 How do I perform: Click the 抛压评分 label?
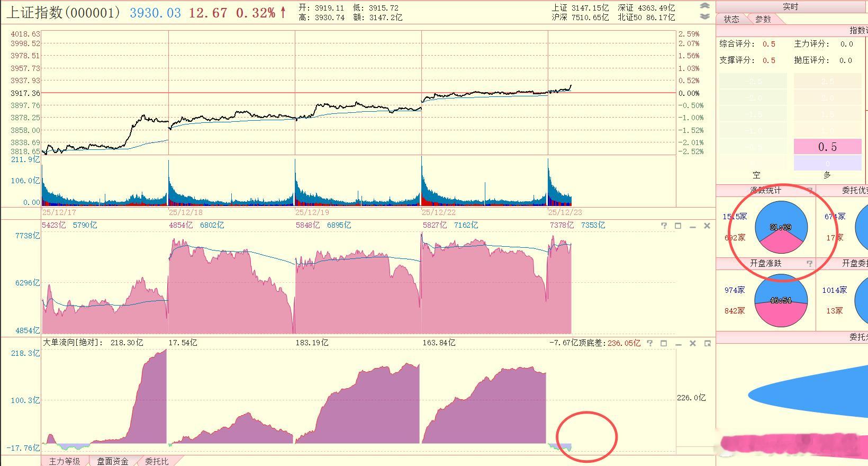click(812, 60)
